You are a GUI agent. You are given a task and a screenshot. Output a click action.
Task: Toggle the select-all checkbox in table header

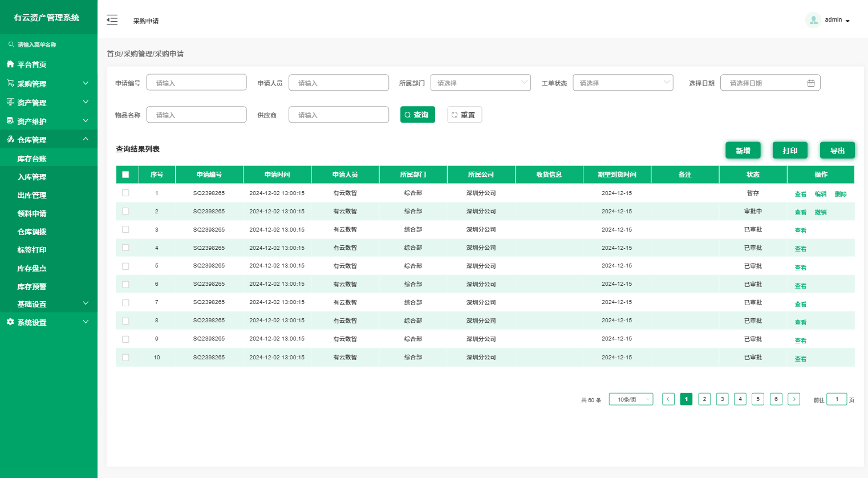(x=125, y=175)
